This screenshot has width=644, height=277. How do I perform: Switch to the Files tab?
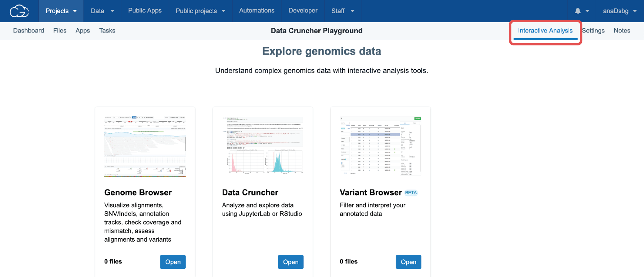60,31
